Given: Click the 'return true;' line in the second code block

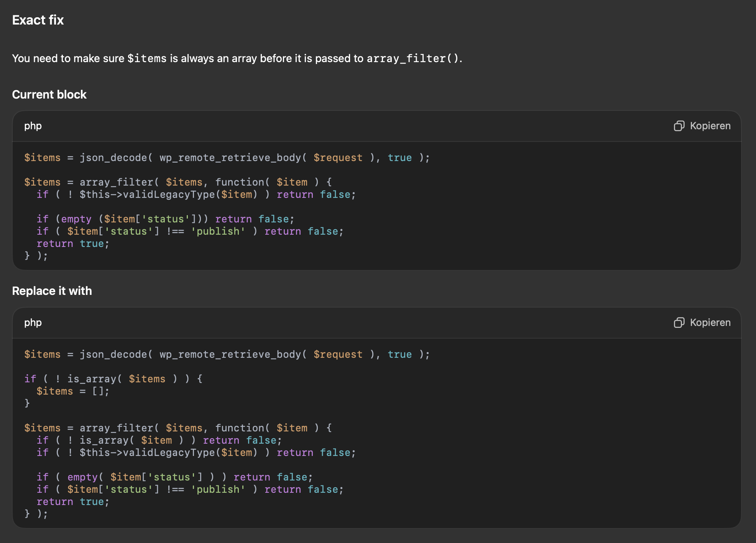Looking at the screenshot, I should (x=73, y=502).
